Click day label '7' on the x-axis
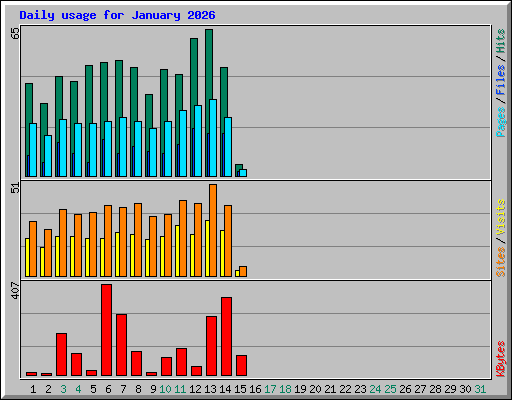Image resolution: width=512 pixels, height=400 pixels. point(123,389)
